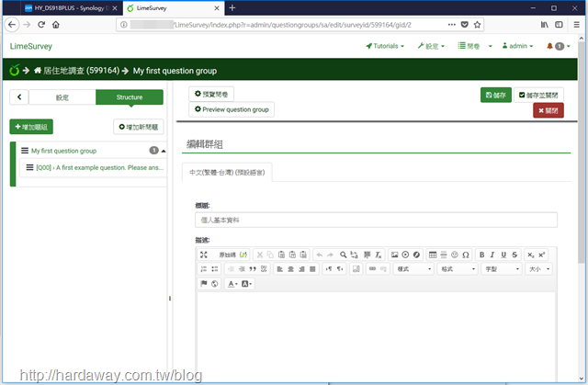Expand the arrow beside surveys menu

tap(490, 47)
